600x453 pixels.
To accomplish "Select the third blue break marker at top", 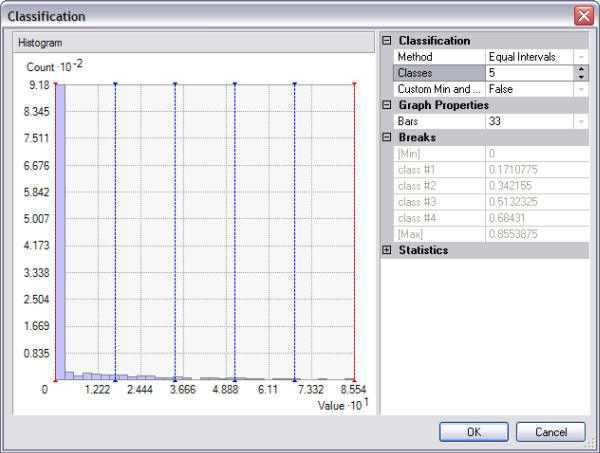I will click(234, 85).
